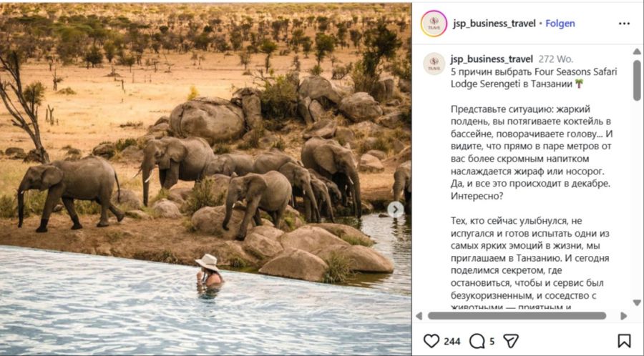Click the horizontal scrollbar thumb below the caption

click(517, 315)
